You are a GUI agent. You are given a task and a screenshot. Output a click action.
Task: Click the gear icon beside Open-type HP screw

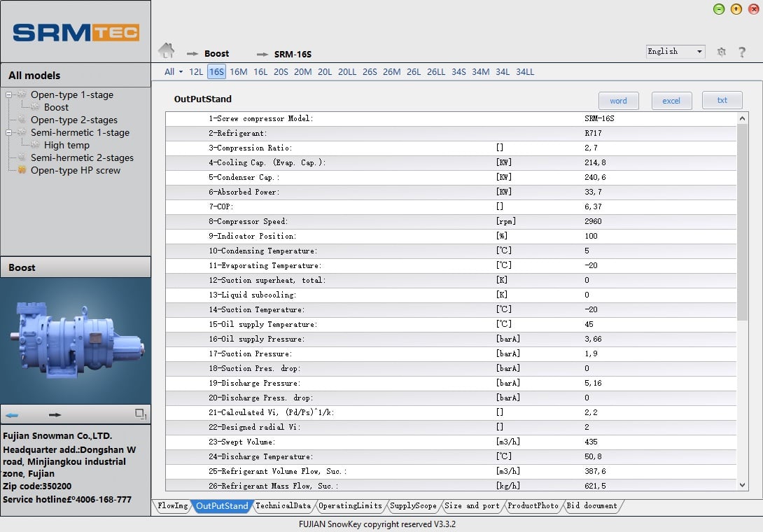click(22, 170)
